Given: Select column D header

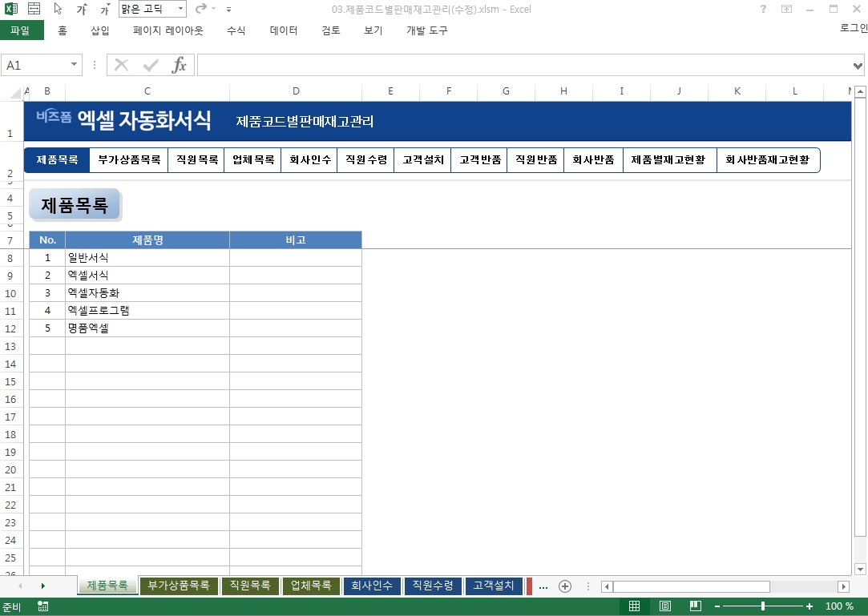Looking at the screenshot, I should point(296,91).
